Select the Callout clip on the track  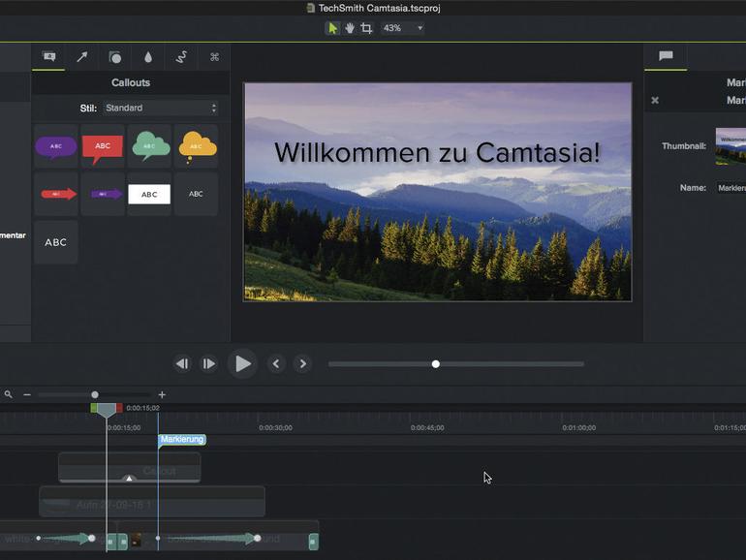[x=130, y=468]
